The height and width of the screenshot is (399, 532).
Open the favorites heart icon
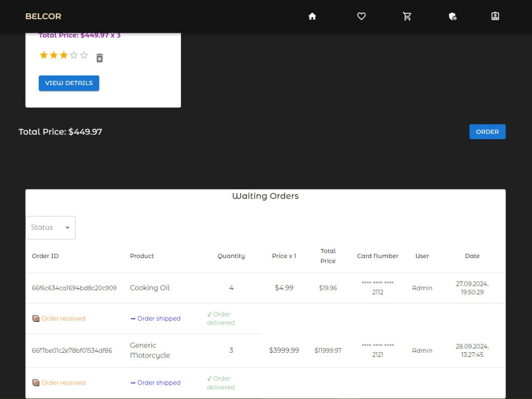pos(361,16)
